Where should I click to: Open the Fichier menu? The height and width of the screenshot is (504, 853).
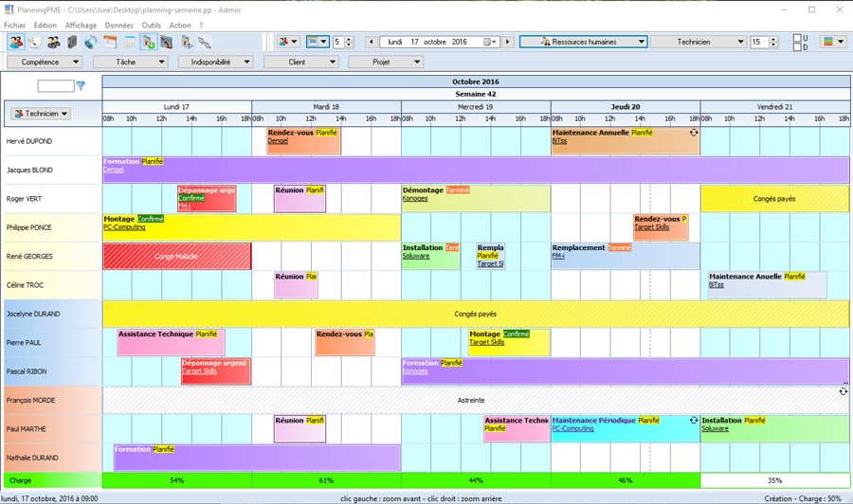point(14,25)
